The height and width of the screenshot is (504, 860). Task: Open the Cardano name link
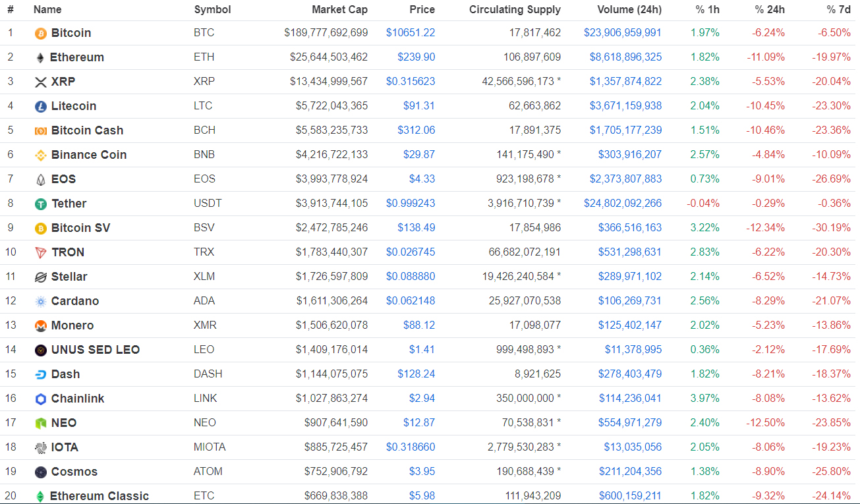pyautogui.click(x=75, y=301)
